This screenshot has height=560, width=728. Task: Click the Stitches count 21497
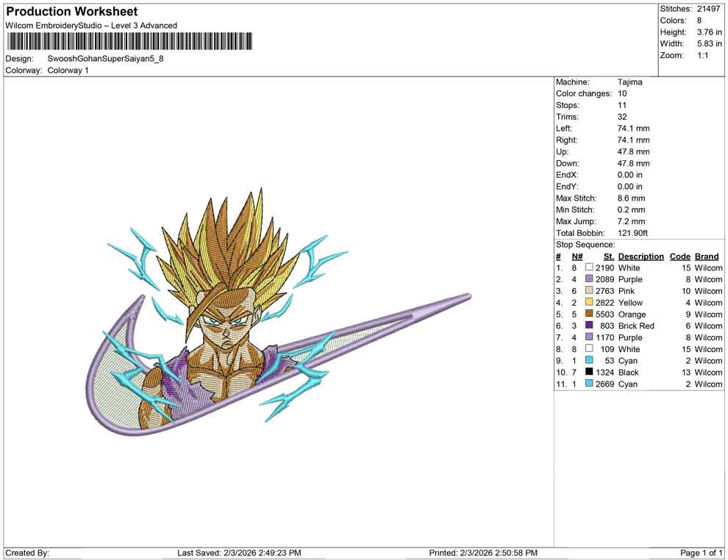click(707, 9)
